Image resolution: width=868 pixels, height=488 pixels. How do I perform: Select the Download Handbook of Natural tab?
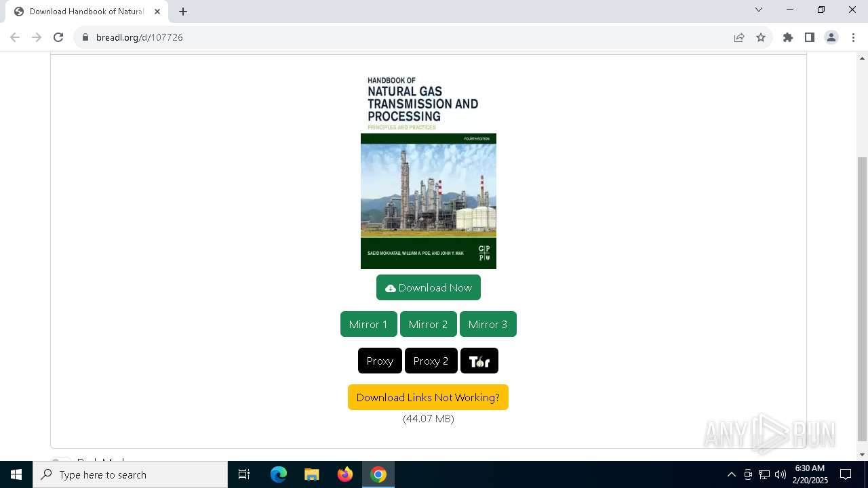(87, 12)
